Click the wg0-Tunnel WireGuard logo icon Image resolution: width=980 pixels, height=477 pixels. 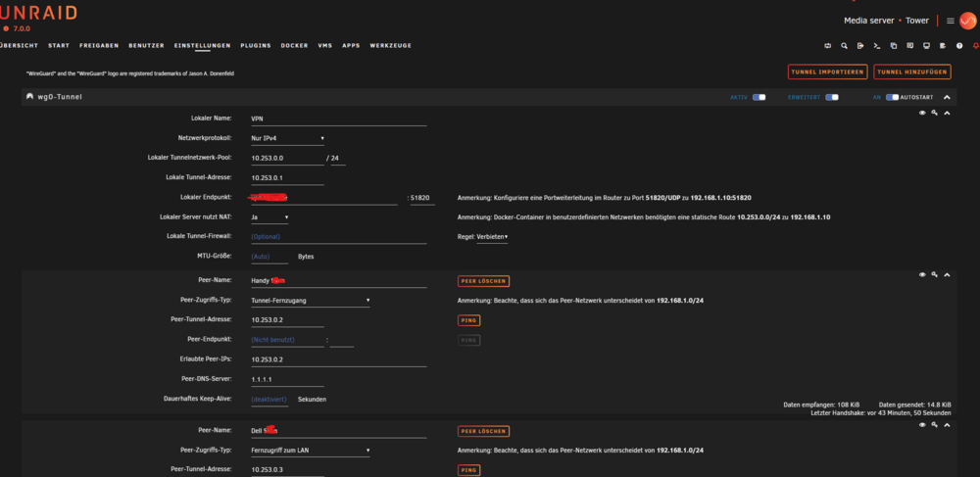pyautogui.click(x=29, y=97)
